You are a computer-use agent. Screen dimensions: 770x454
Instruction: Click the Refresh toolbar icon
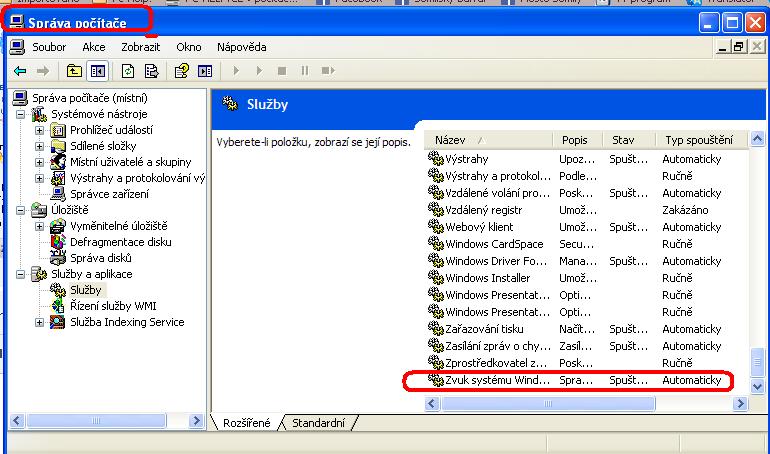click(x=128, y=71)
